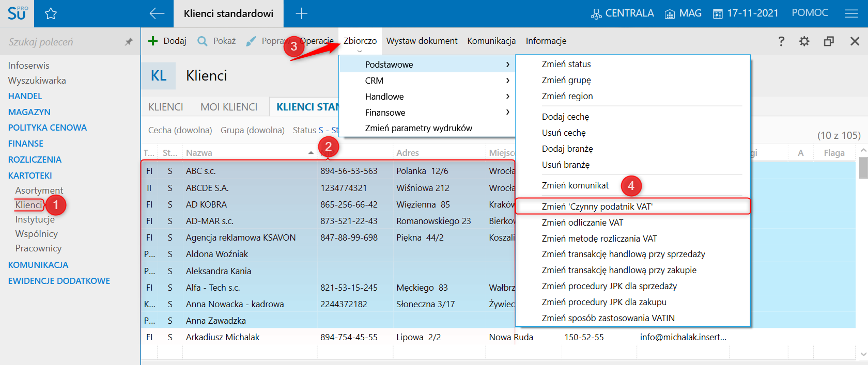The height and width of the screenshot is (365, 868).
Task: Open the Wystaw dokument menu
Action: coord(422,41)
